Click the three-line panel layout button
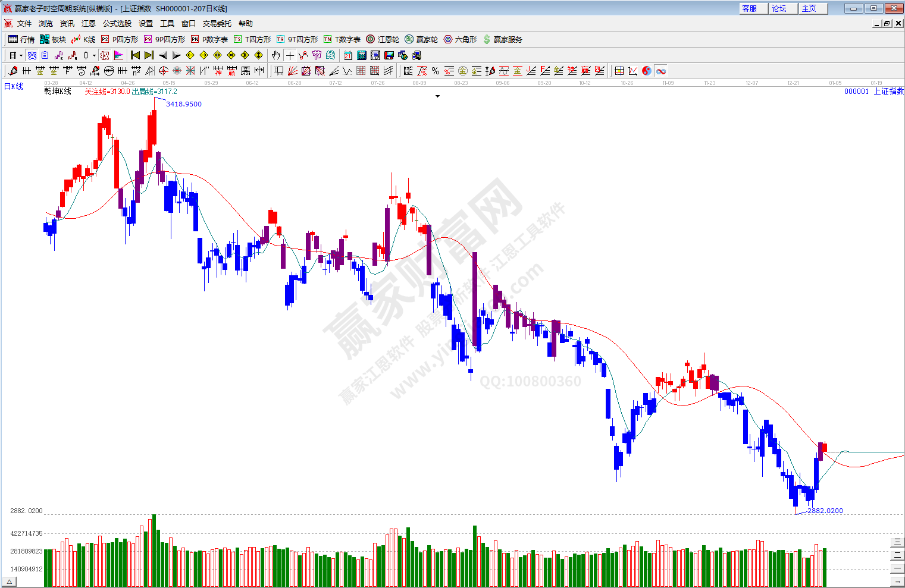Screen dimensions: 905x588 click(897, 542)
